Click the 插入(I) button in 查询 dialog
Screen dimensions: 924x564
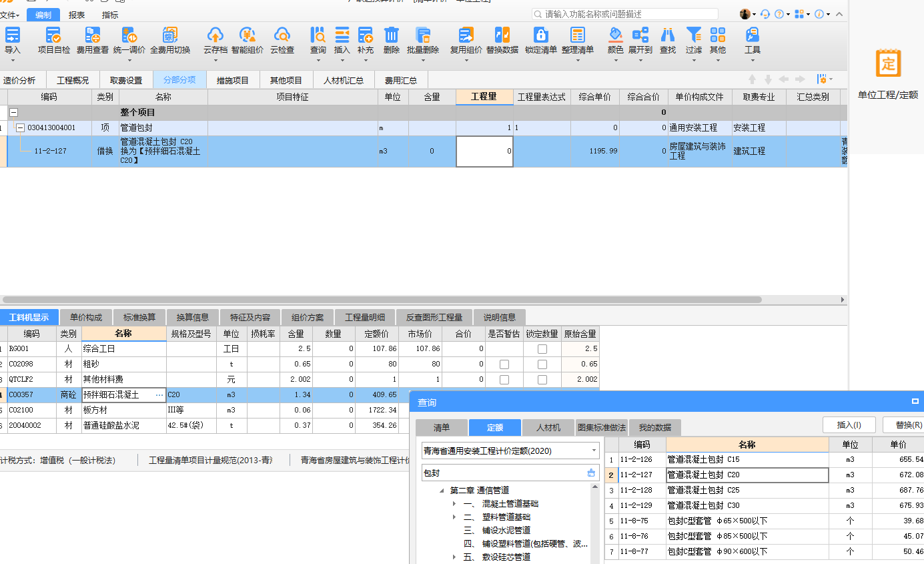coord(849,425)
